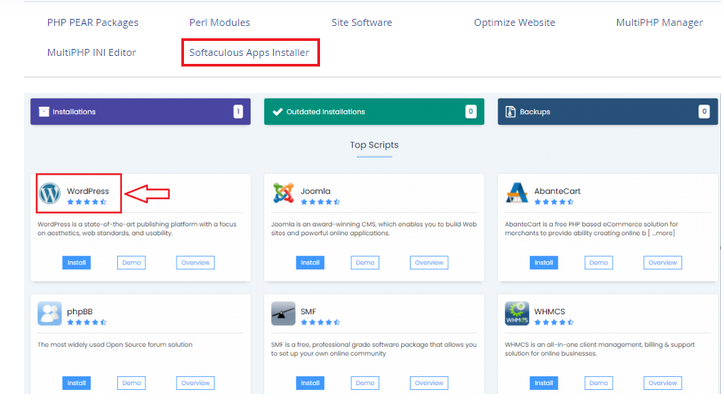Open the phpBB Overview
Screen dimensions: 724x411
195,383
